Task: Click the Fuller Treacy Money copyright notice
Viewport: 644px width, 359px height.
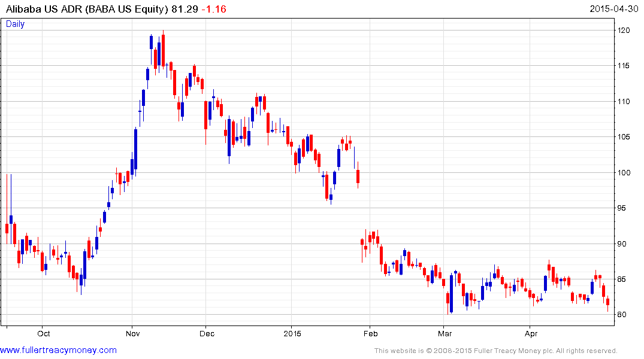Action: pyautogui.click(x=496, y=351)
